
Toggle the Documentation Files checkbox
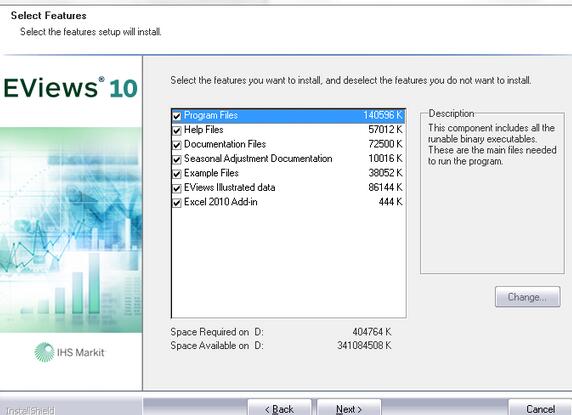click(x=177, y=145)
